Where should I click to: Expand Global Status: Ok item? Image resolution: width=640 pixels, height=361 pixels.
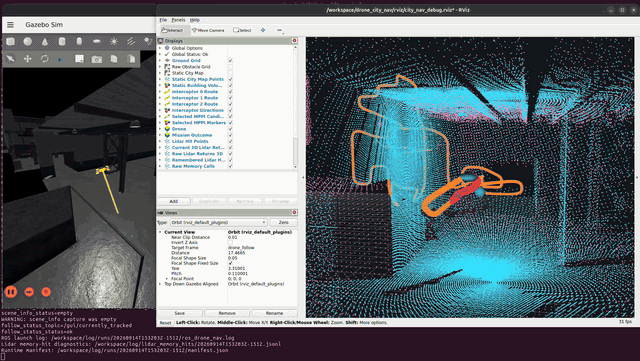(160, 54)
